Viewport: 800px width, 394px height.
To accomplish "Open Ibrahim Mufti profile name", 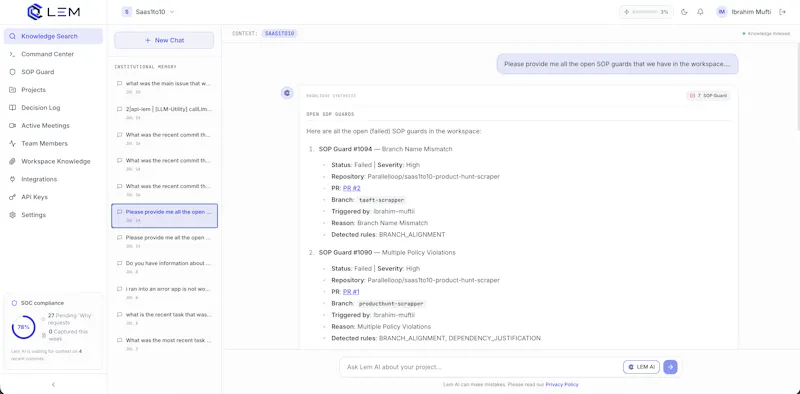I will 751,12.
